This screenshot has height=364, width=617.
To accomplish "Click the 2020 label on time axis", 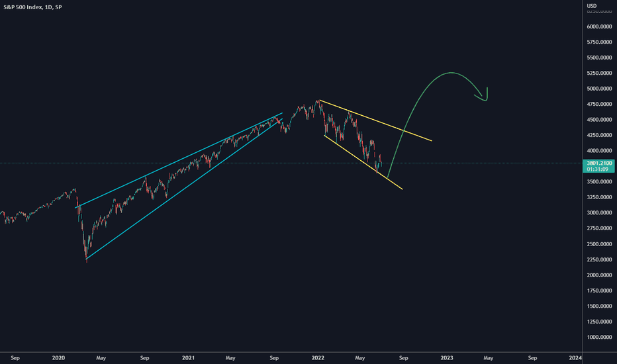I will tap(58, 357).
